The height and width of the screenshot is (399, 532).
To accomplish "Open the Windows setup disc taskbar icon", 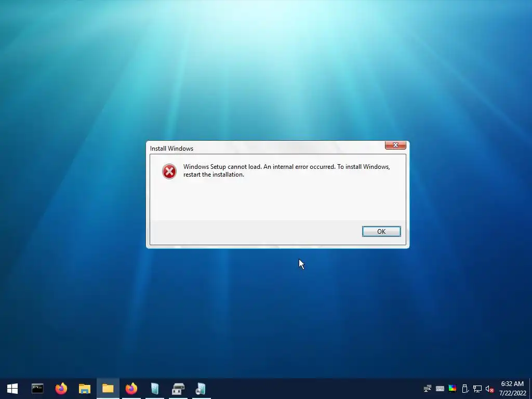I will (201, 389).
